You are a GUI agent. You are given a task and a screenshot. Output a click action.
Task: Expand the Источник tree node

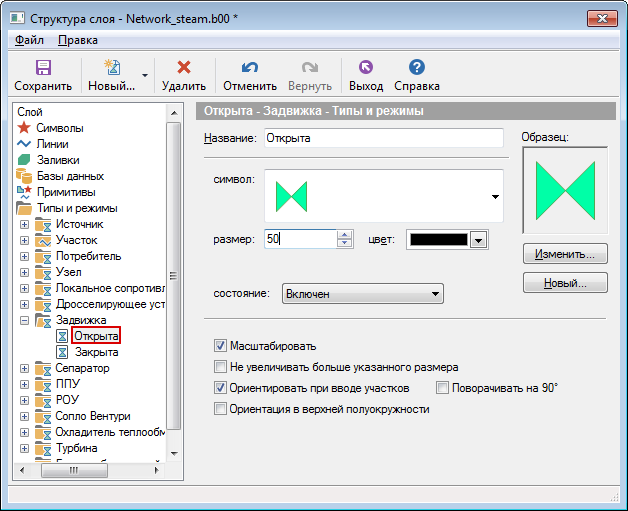click(25, 224)
